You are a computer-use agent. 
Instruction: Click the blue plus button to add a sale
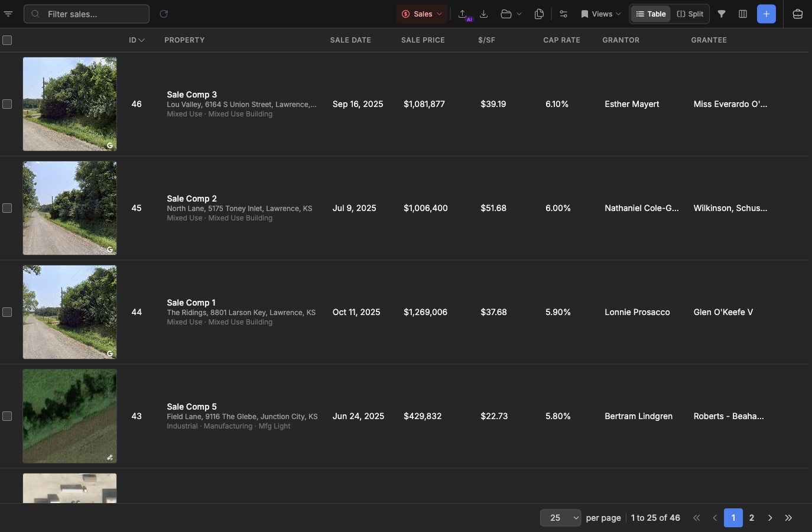click(x=766, y=14)
